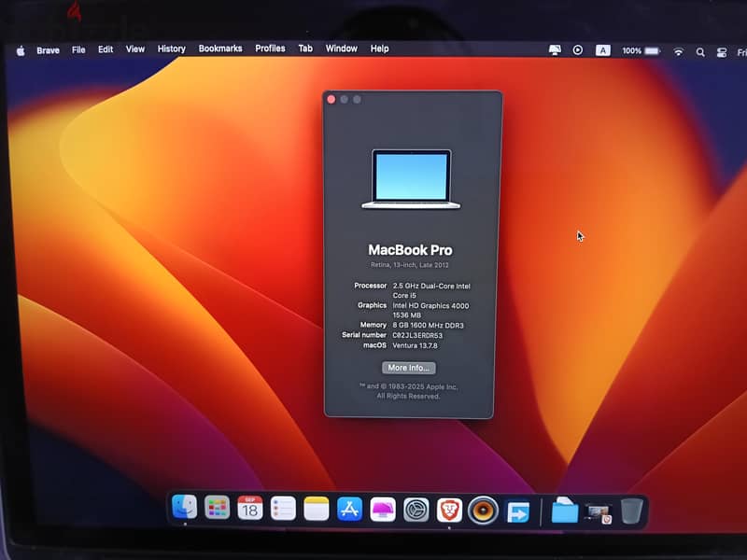The width and height of the screenshot is (747, 560).
Task: Open the File menu
Action: [x=78, y=49]
